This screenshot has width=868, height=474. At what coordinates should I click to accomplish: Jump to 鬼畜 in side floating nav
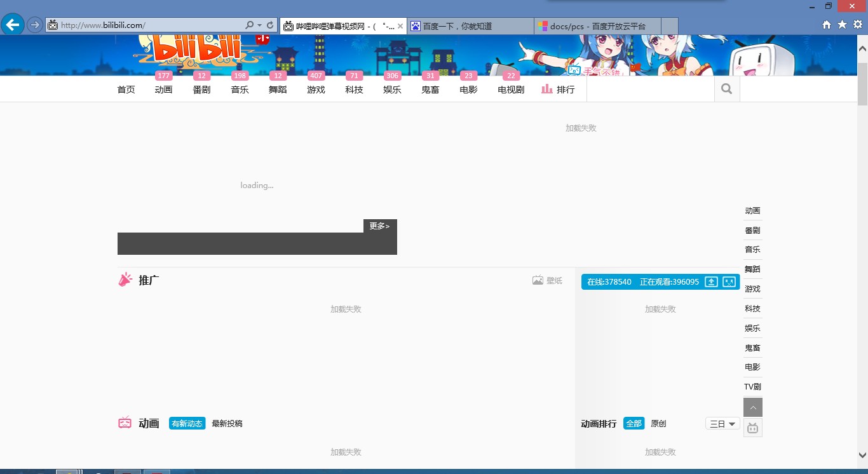coord(752,348)
